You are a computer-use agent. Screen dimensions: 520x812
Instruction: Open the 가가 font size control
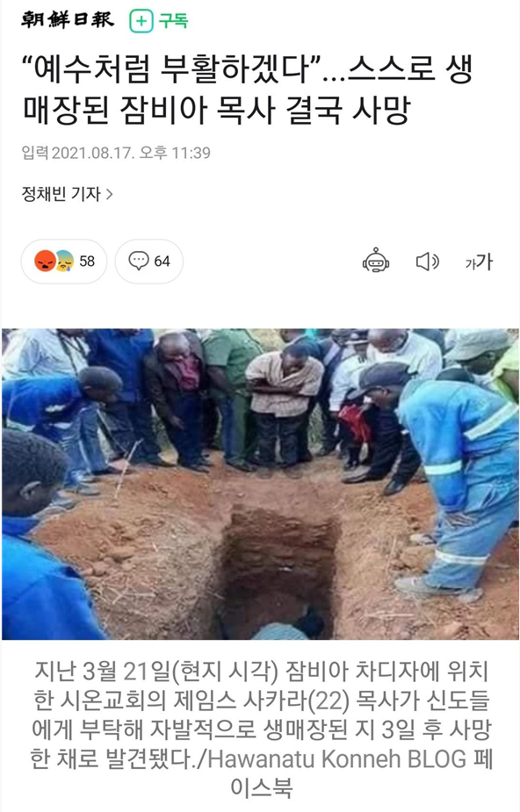tap(479, 262)
